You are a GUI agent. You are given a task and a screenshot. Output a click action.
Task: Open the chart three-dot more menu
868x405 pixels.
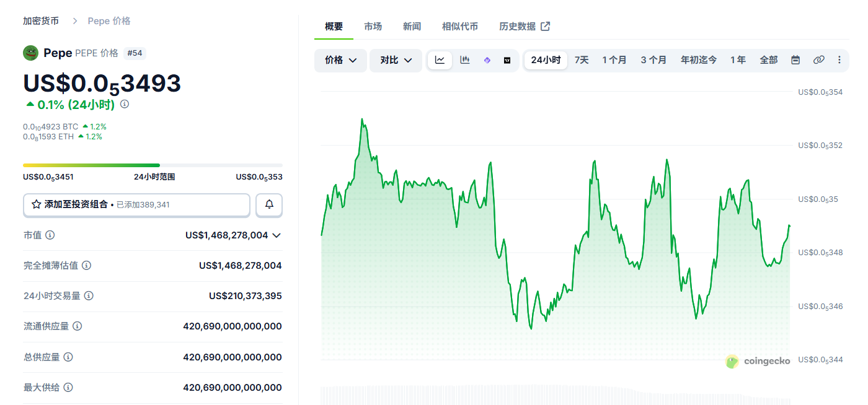tap(839, 60)
